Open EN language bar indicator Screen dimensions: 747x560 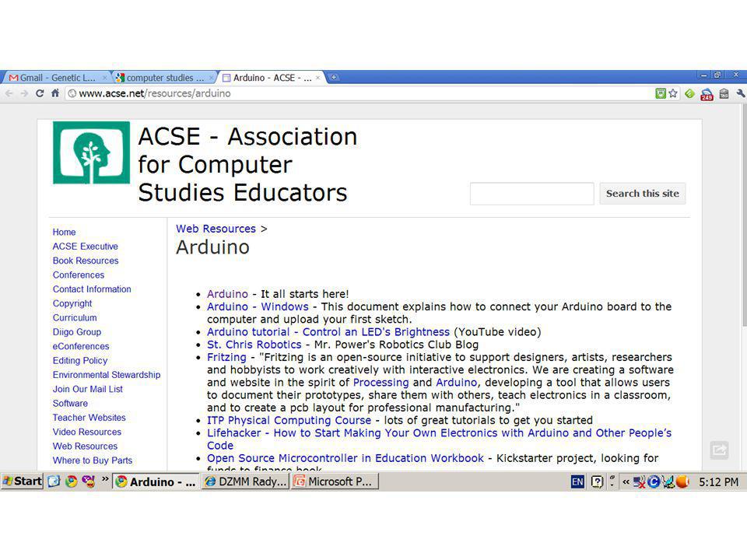click(x=577, y=482)
